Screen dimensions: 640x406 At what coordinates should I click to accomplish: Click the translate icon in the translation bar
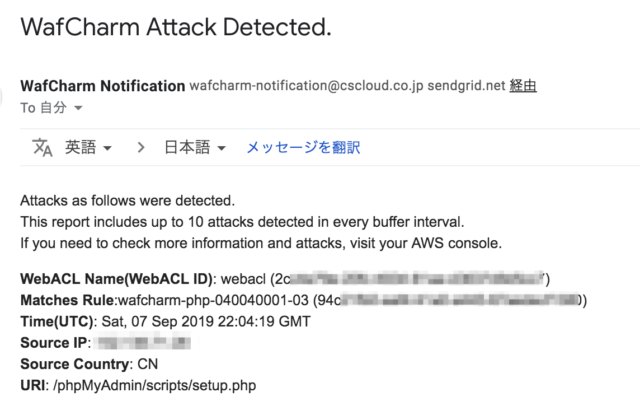pyautogui.click(x=42, y=147)
